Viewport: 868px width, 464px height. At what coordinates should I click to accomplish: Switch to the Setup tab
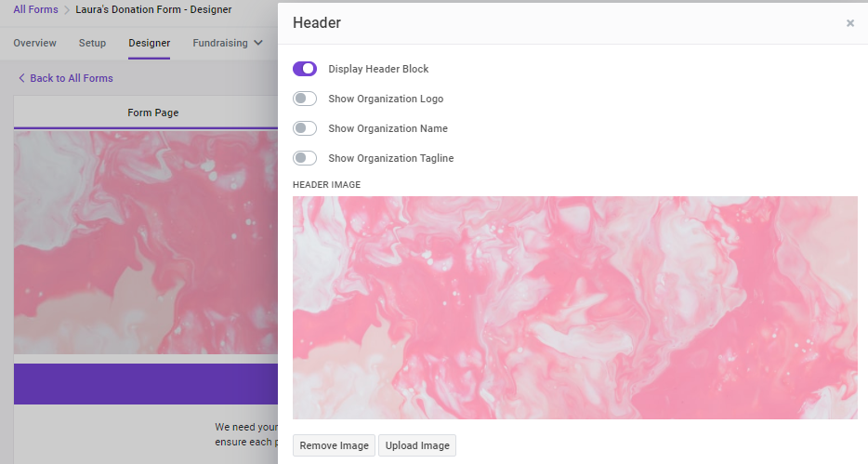[92, 43]
